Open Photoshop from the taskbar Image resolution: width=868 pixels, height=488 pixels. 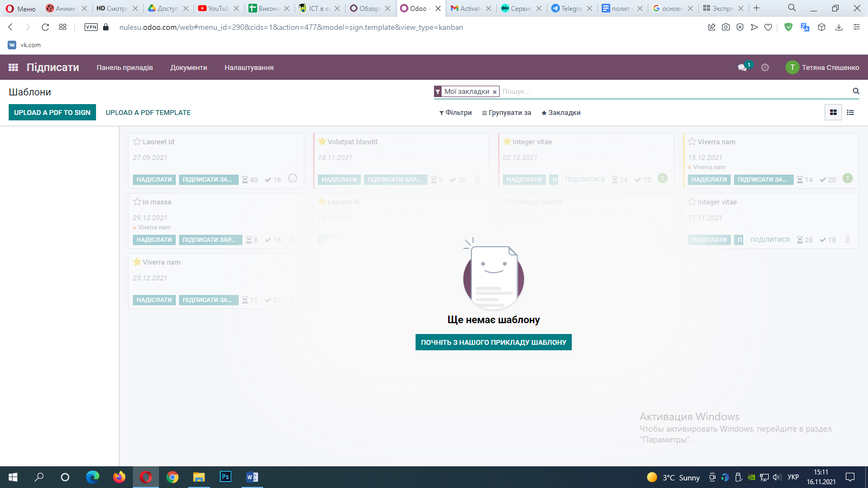[225, 477]
